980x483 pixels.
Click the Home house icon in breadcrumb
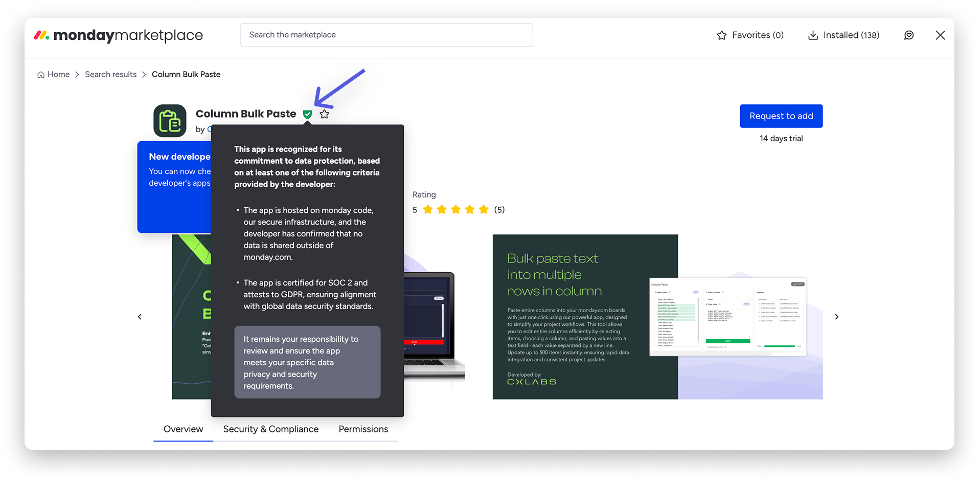click(x=41, y=75)
